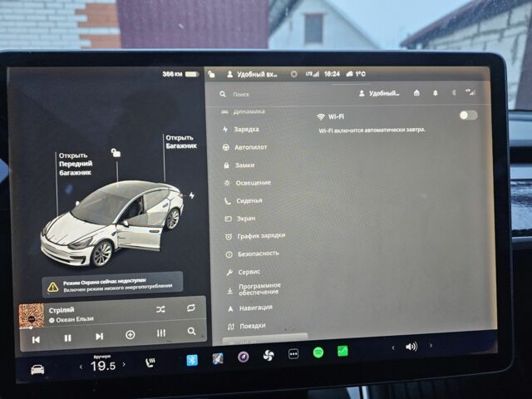The height and width of the screenshot is (399, 532).
Task: Click the unlock padlock above the car
Action: pyautogui.click(x=116, y=153)
